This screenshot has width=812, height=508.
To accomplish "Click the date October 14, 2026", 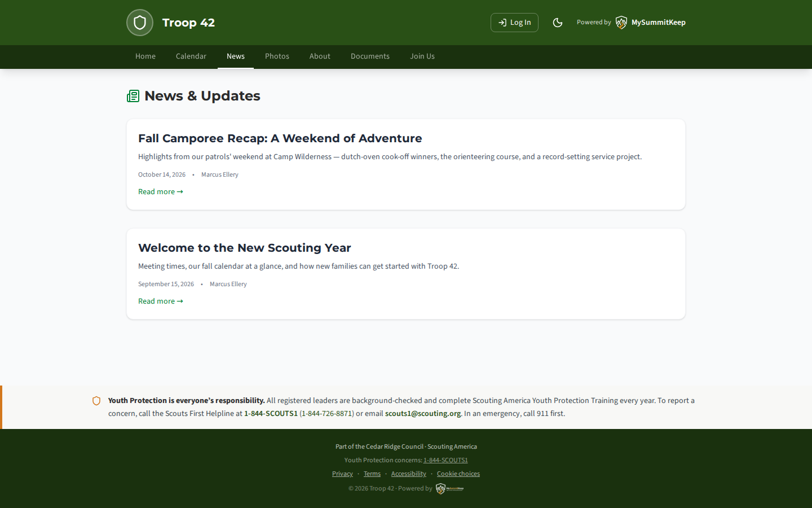I will pos(162,175).
